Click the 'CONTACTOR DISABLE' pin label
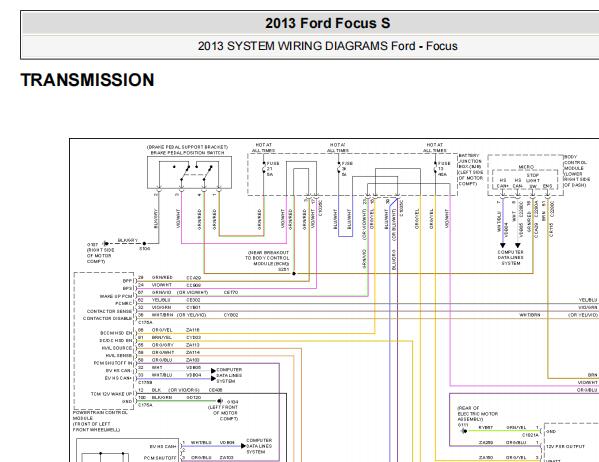The height and width of the screenshot is (462, 599). click(x=107, y=318)
